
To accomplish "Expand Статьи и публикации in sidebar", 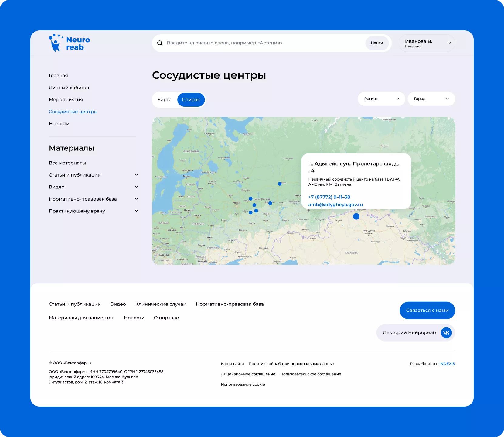I will click(94, 175).
